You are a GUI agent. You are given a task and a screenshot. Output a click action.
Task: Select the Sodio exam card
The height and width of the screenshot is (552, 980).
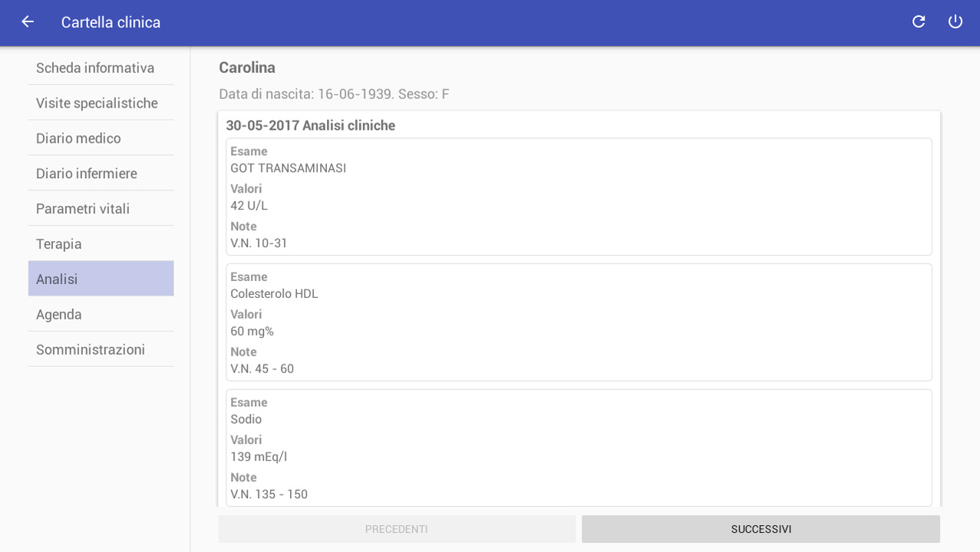pos(579,448)
